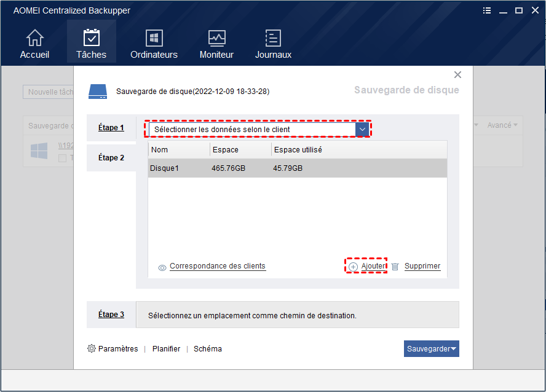
Task: Open the Planifier scheduling option
Action: (166, 349)
